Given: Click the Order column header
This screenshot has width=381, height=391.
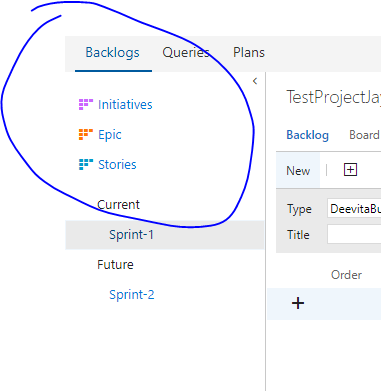Looking at the screenshot, I should [x=346, y=275].
